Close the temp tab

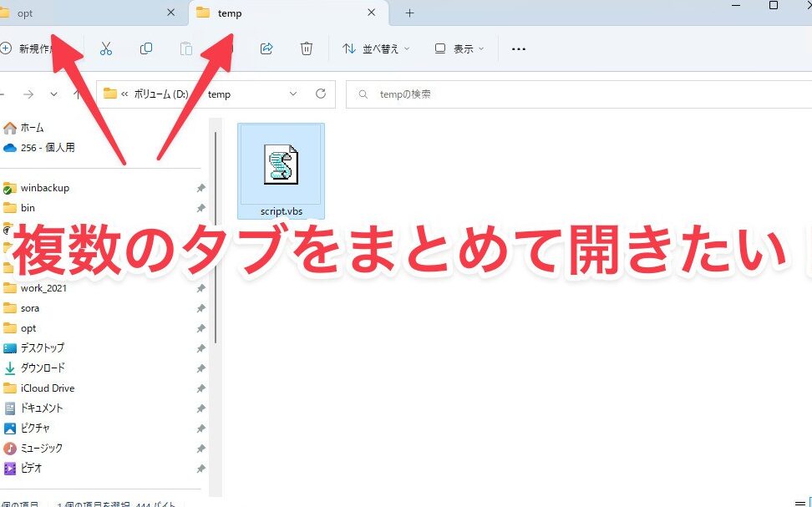coord(371,13)
